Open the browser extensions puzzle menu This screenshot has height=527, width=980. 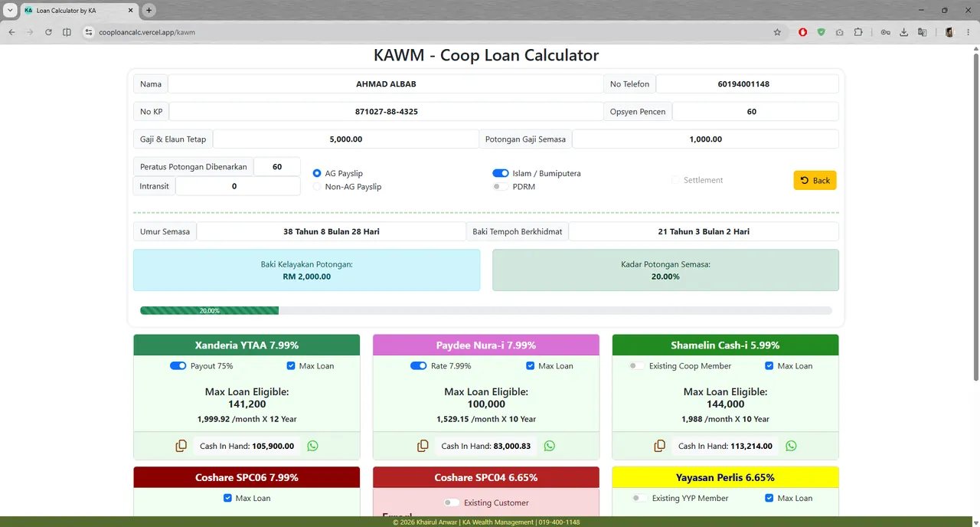858,32
